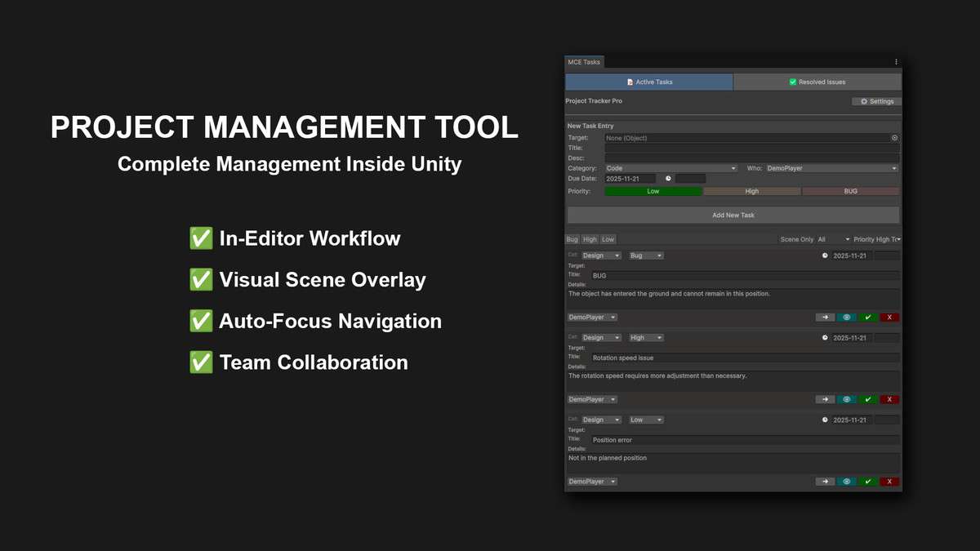This screenshot has height=551, width=980.
Task: Open the three-dot menu in the window corner
Action: click(x=895, y=61)
